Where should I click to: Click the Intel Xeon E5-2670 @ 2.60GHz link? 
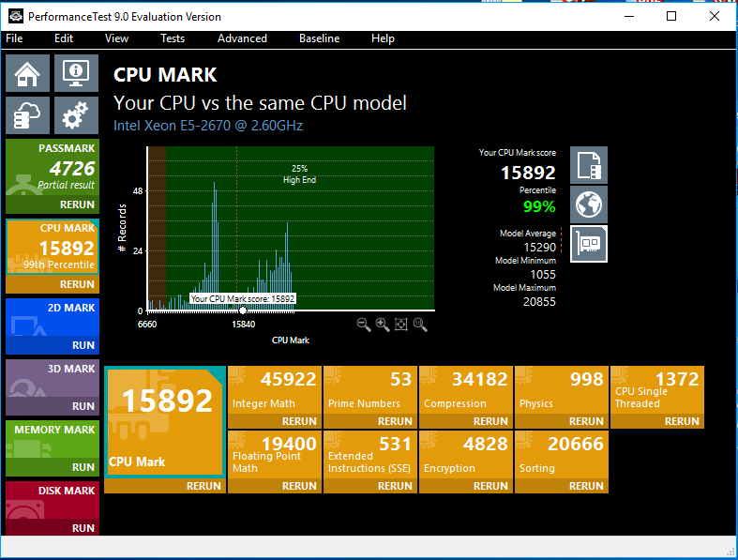(x=208, y=126)
